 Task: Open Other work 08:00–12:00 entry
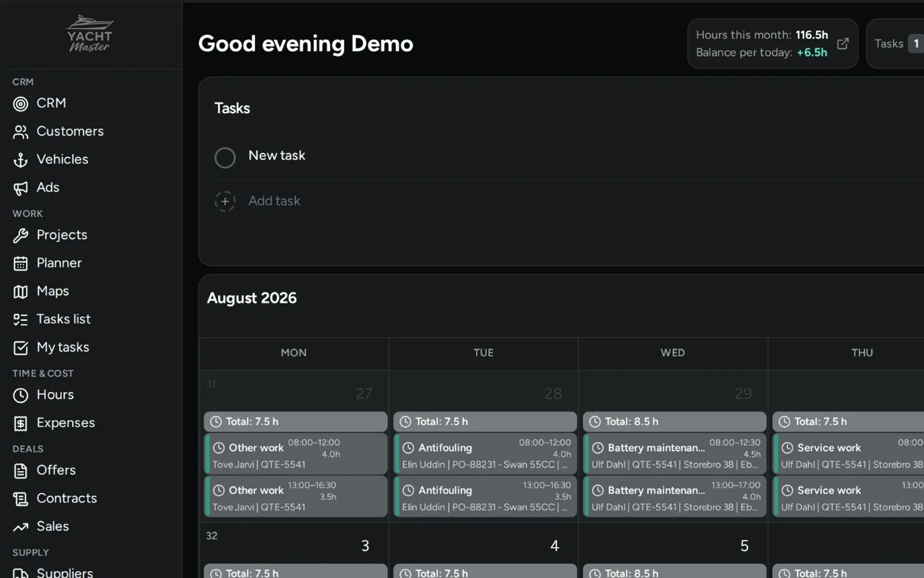pos(295,453)
